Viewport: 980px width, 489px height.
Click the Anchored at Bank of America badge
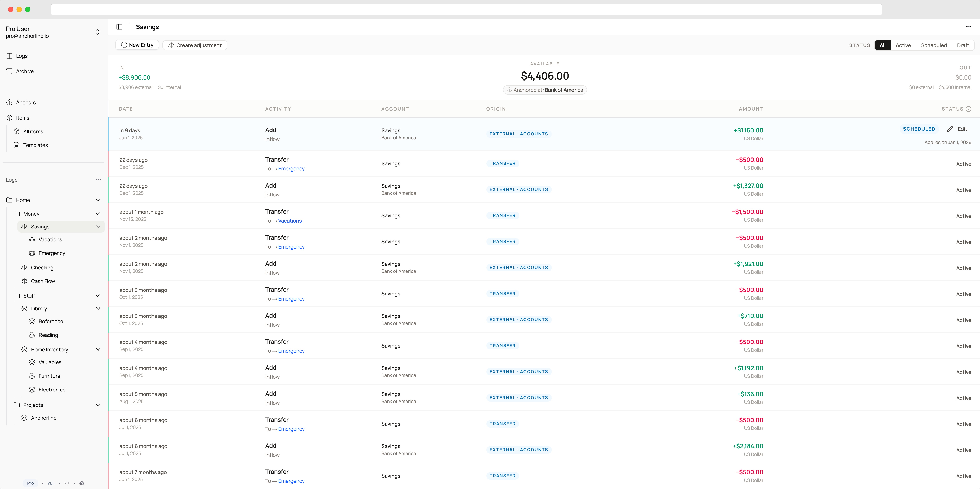point(545,90)
